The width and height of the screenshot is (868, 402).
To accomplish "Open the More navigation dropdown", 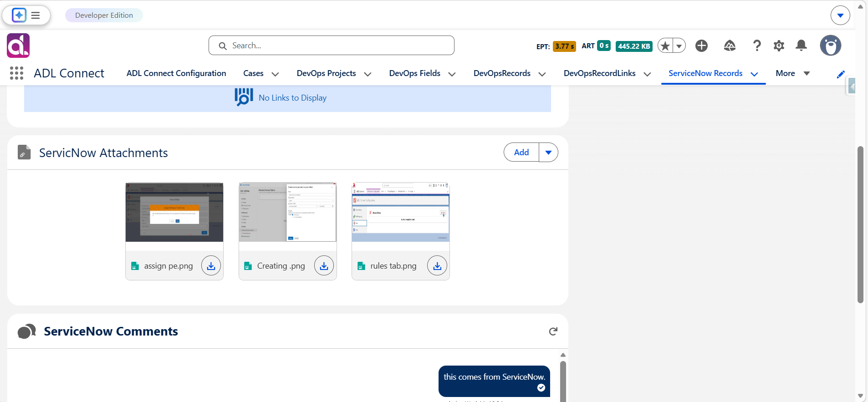I will click(793, 73).
